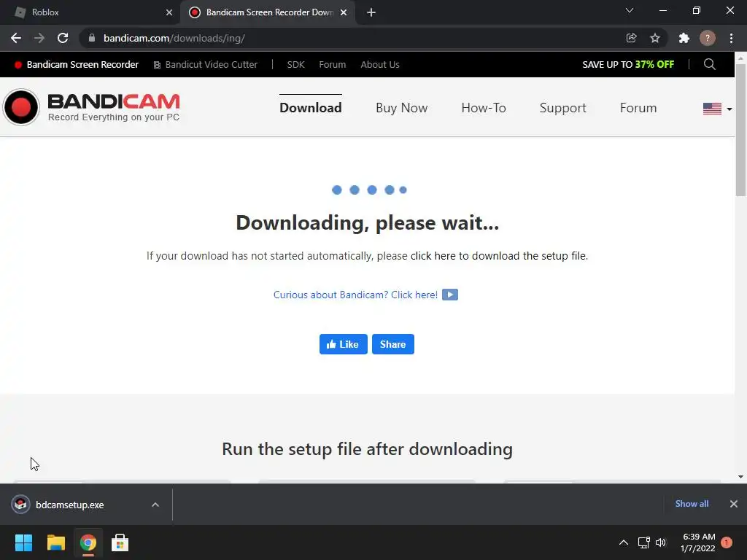The width and height of the screenshot is (747, 560).
Task: Show hidden system tray icons
Action: [624, 542]
